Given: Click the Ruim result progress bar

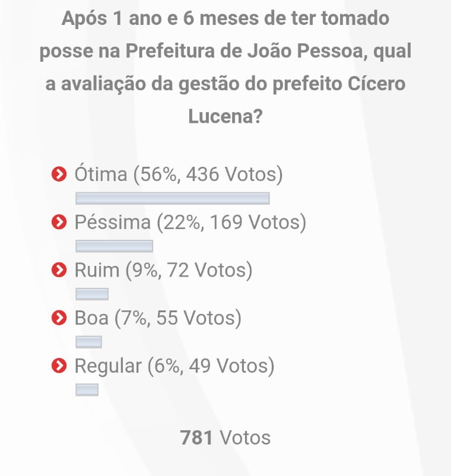Looking at the screenshot, I should [92, 294].
